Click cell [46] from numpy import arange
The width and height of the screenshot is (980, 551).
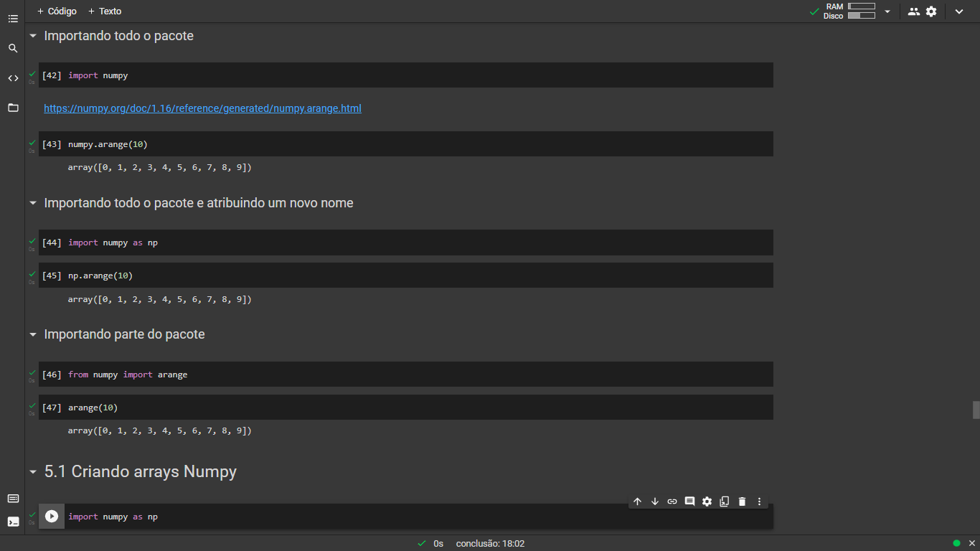pos(128,375)
